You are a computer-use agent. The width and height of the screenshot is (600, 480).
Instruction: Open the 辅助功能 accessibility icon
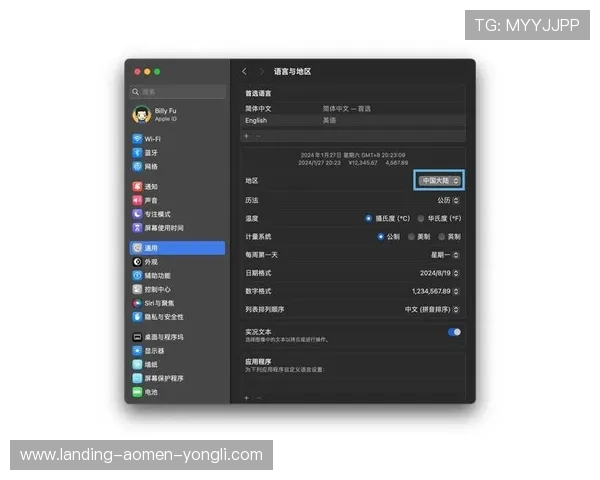[137, 276]
